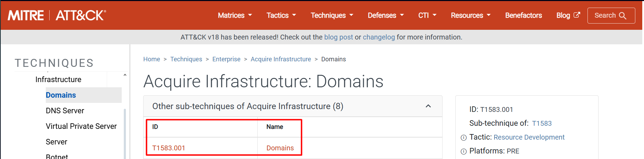Viewport: 644px width, 159px height.
Task: Open the Blog external link
Action: pyautogui.click(x=568, y=15)
